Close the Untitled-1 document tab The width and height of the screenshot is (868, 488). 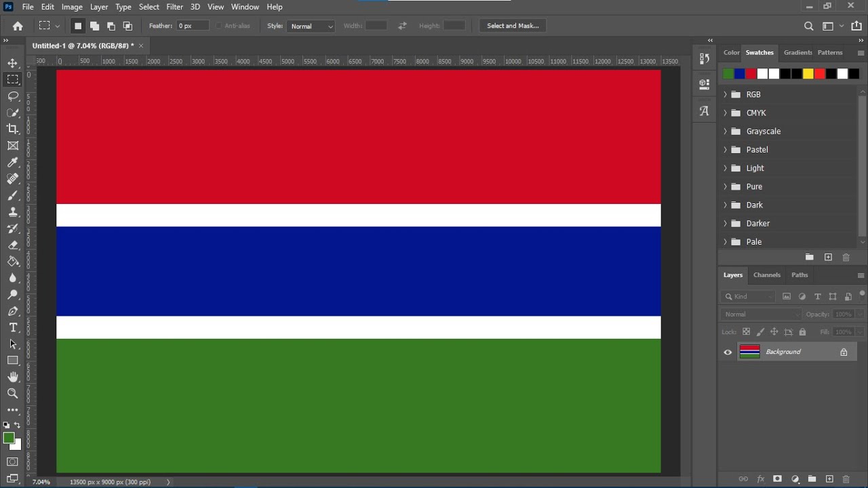(141, 45)
